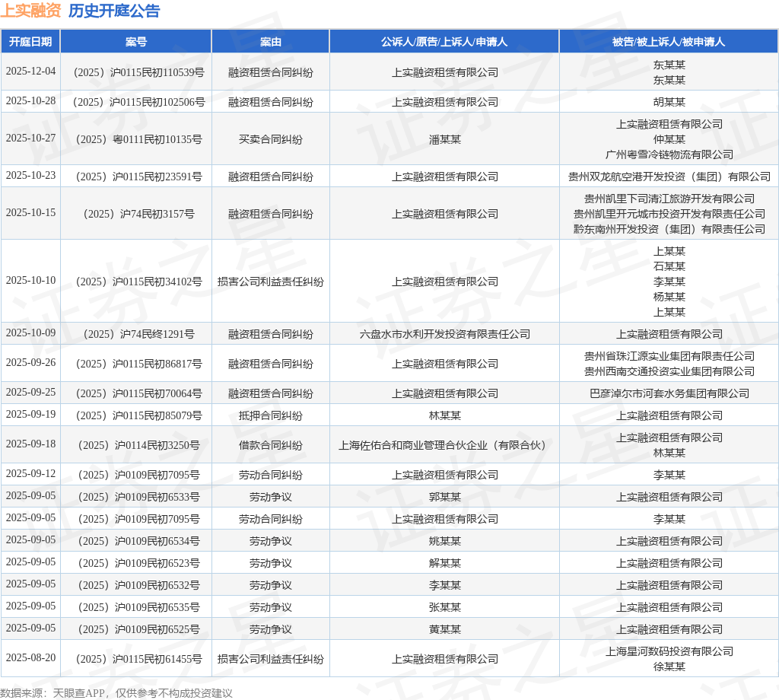
Task: Select case number 沪0115民初61455号
Action: click(138, 659)
